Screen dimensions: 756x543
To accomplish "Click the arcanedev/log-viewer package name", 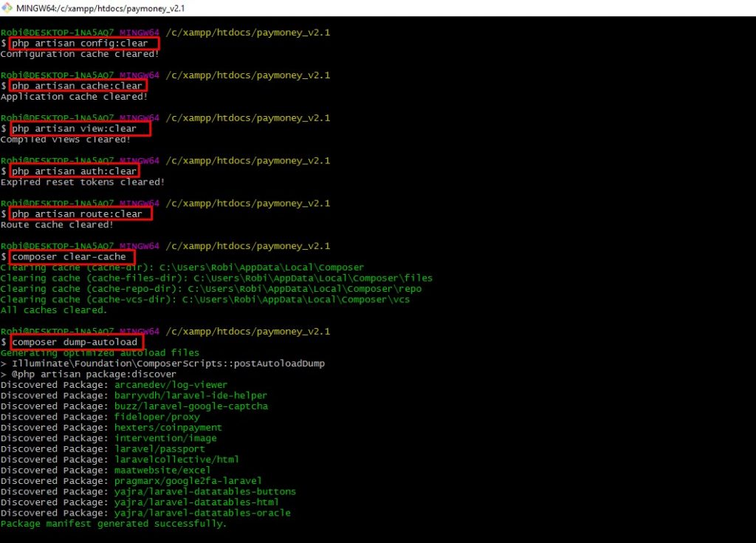I will point(171,385).
